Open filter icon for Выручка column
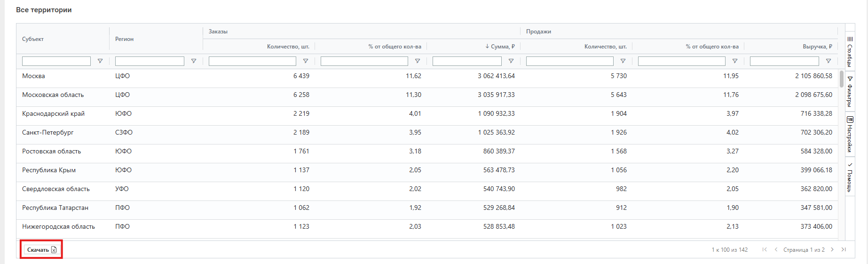Image resolution: width=868 pixels, height=264 pixels. (828, 61)
